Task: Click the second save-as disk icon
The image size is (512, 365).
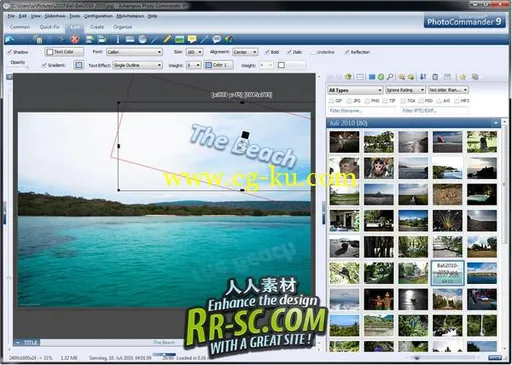Action: click(x=102, y=39)
